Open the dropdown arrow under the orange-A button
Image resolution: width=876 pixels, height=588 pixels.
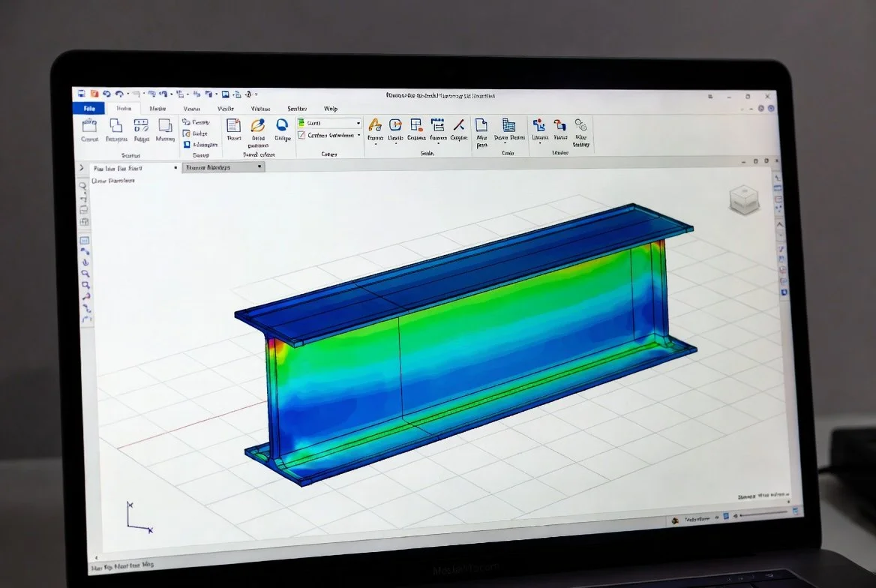pyautogui.click(x=375, y=144)
